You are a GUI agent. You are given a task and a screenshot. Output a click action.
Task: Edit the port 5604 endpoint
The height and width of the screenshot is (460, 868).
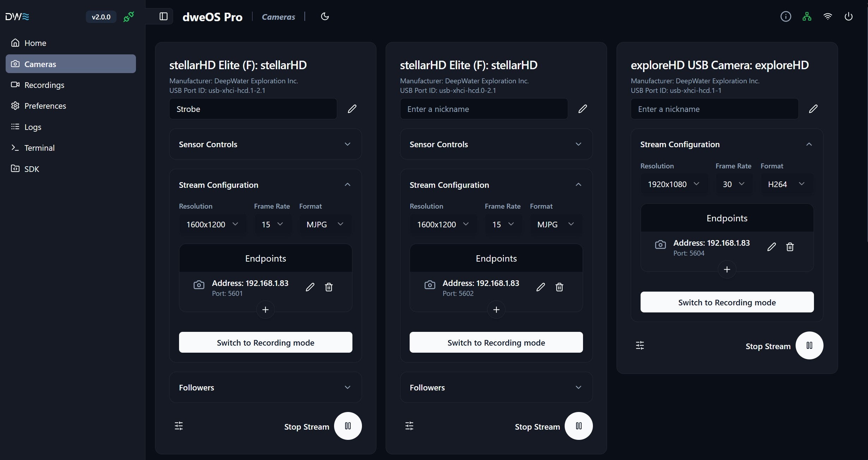771,247
